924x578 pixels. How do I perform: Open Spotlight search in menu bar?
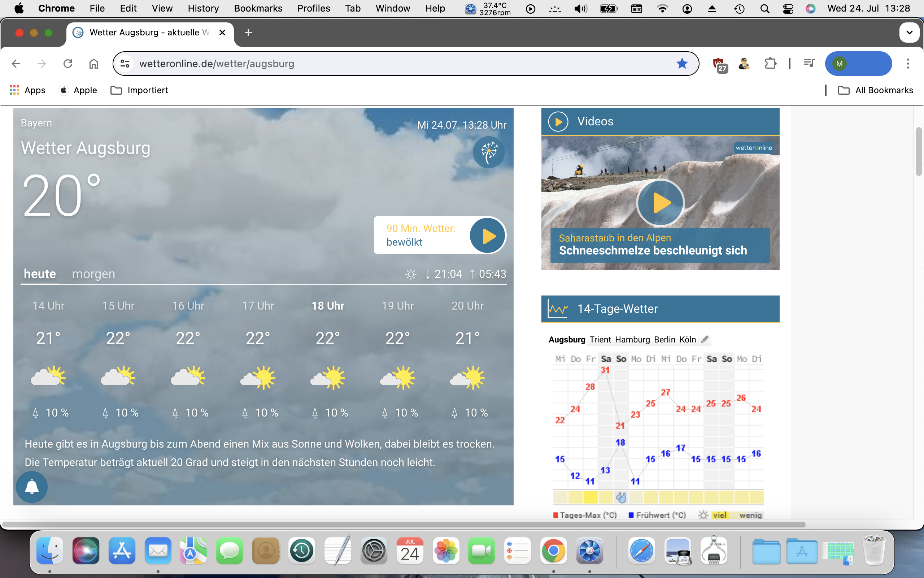[x=764, y=9]
